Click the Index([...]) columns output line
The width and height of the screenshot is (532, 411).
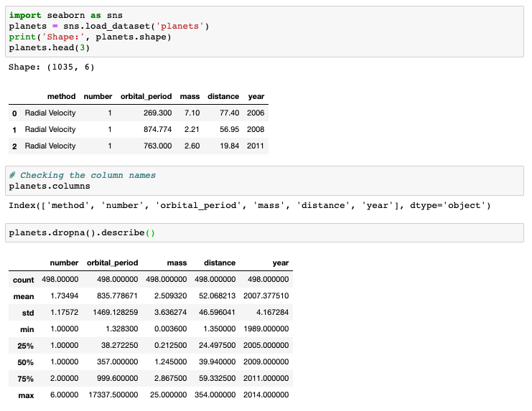(x=250, y=206)
